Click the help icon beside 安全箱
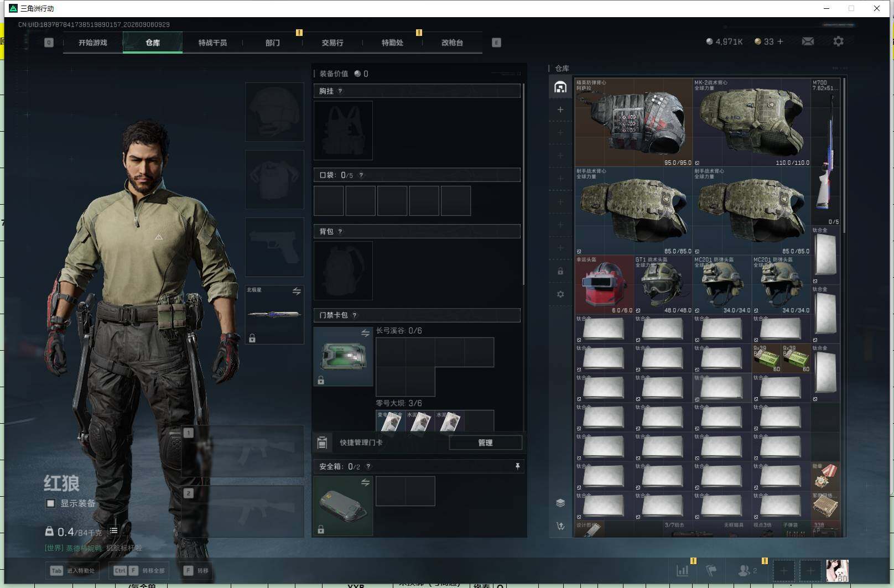 tap(368, 467)
